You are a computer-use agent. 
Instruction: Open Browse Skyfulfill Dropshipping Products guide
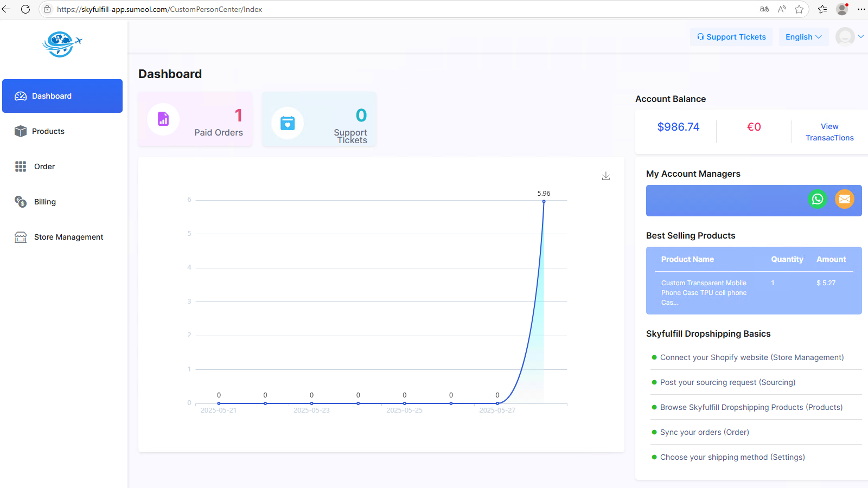(x=751, y=407)
